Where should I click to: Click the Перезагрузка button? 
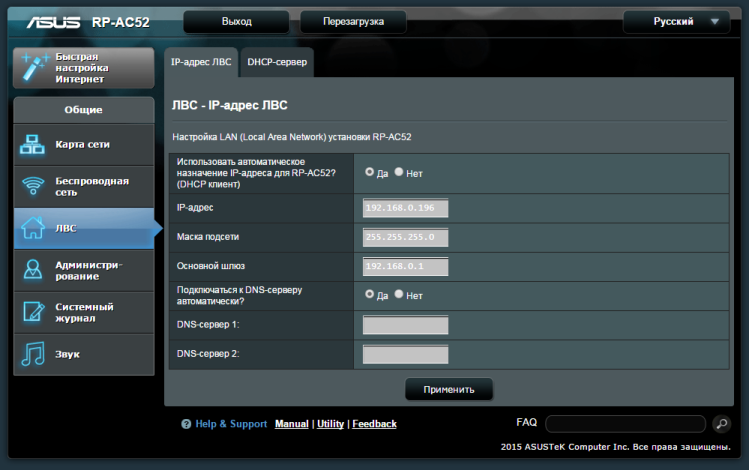click(353, 21)
